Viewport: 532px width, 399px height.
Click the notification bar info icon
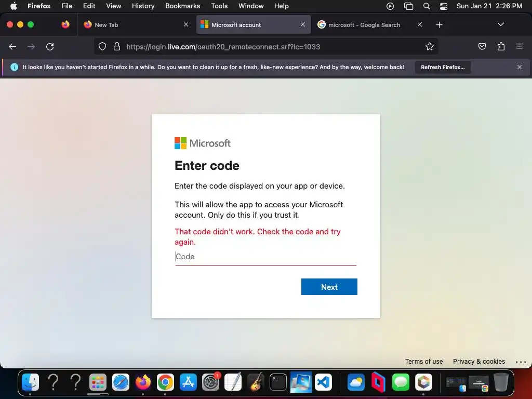14,67
